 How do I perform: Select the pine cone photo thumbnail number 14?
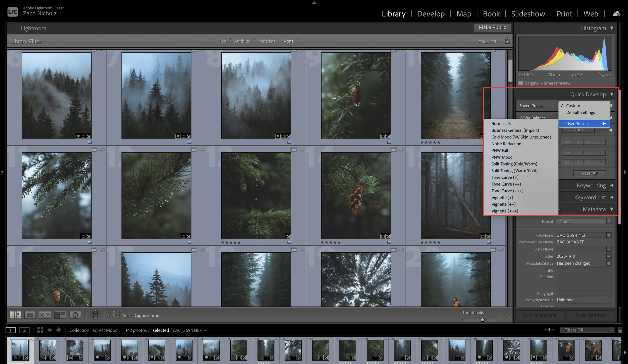[x=356, y=196]
